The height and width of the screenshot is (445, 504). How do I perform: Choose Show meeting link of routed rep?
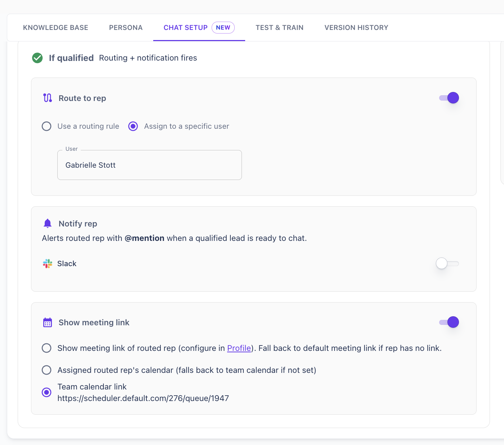pos(47,348)
